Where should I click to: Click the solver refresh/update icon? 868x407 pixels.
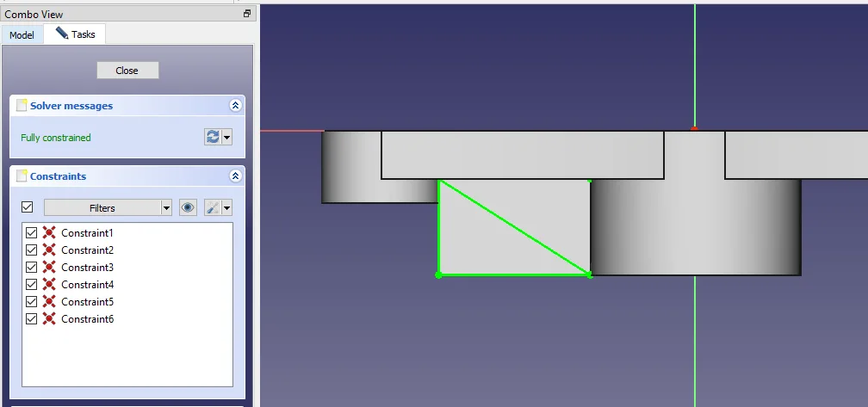(212, 138)
